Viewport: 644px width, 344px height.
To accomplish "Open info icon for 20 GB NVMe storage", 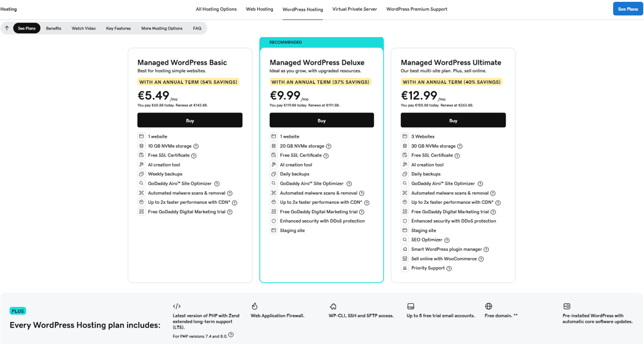I will tap(328, 146).
